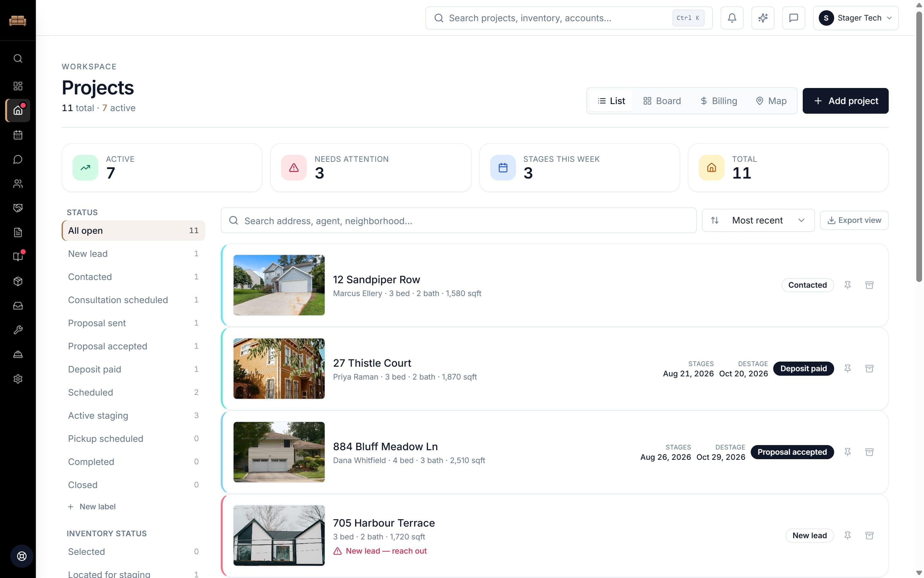This screenshot has width=924, height=578.
Task: Pin the 27 Thistle Court project
Action: 847,369
